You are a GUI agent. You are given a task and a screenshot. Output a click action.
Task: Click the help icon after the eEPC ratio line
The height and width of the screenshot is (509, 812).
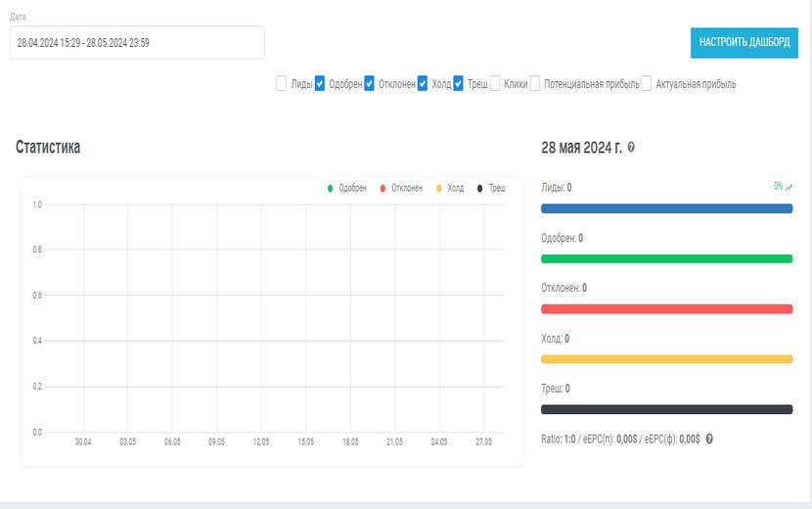tap(709, 439)
